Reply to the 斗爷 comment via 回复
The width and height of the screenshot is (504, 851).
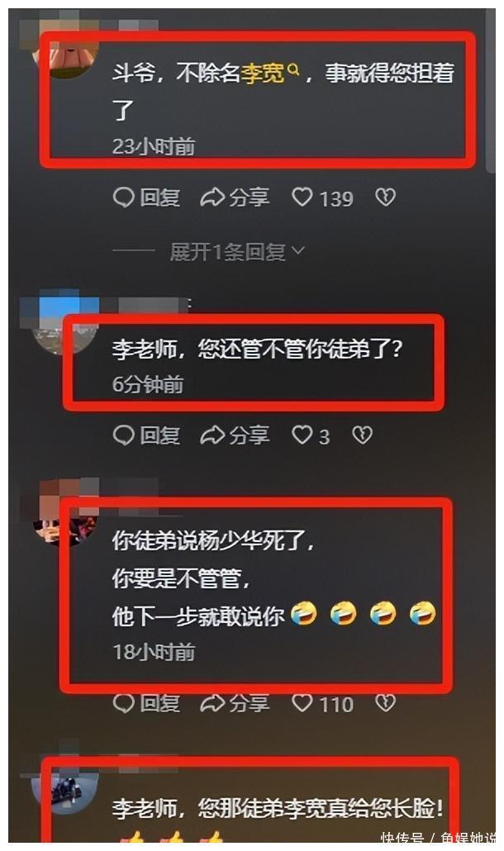(146, 197)
